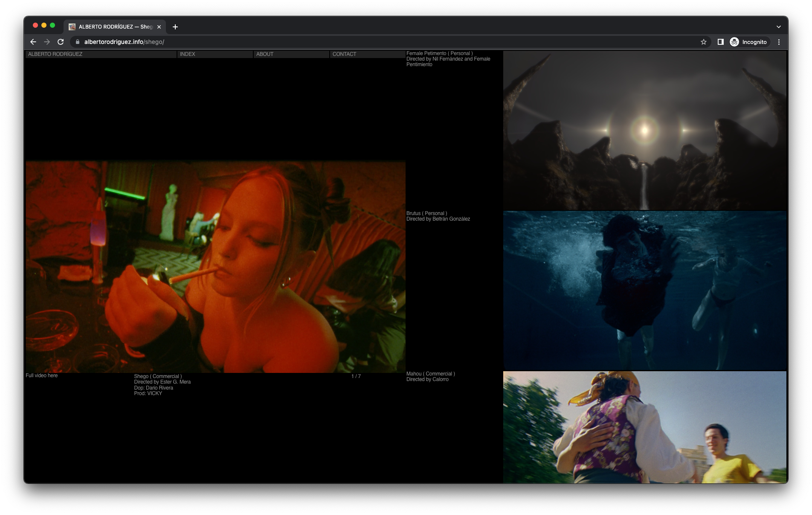
Task: Open the Female Petimento eclipse thumbnail
Action: (x=644, y=130)
